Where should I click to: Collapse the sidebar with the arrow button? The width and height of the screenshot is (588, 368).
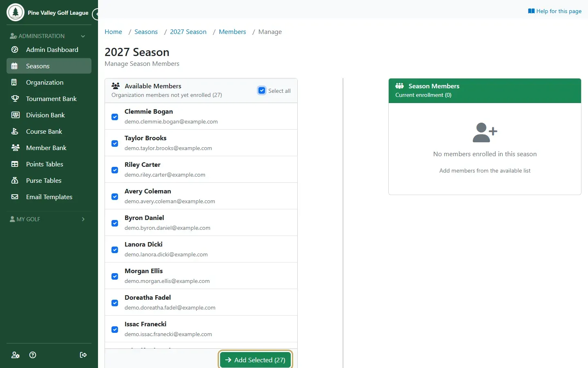96,14
